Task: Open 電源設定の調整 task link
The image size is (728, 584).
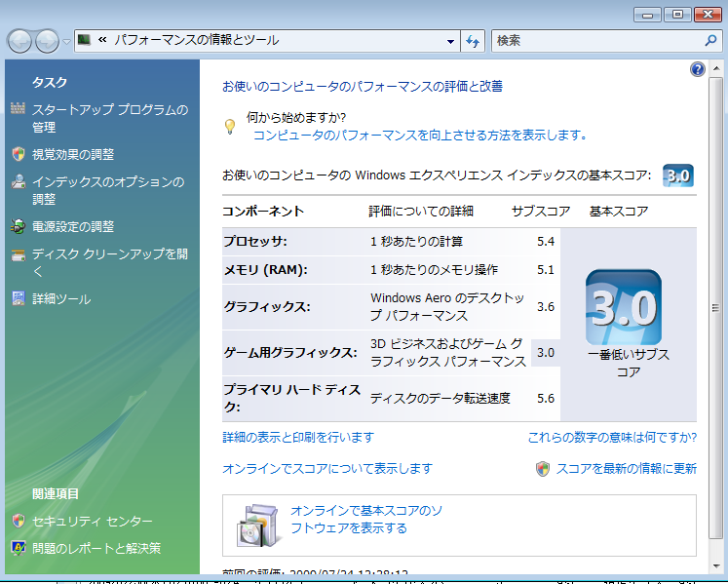Action: pyautogui.click(x=73, y=227)
